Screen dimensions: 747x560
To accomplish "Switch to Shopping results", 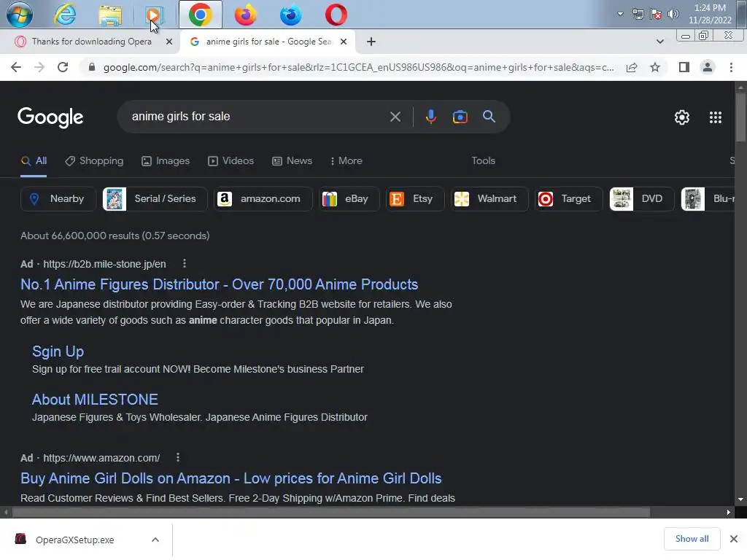I will [94, 161].
